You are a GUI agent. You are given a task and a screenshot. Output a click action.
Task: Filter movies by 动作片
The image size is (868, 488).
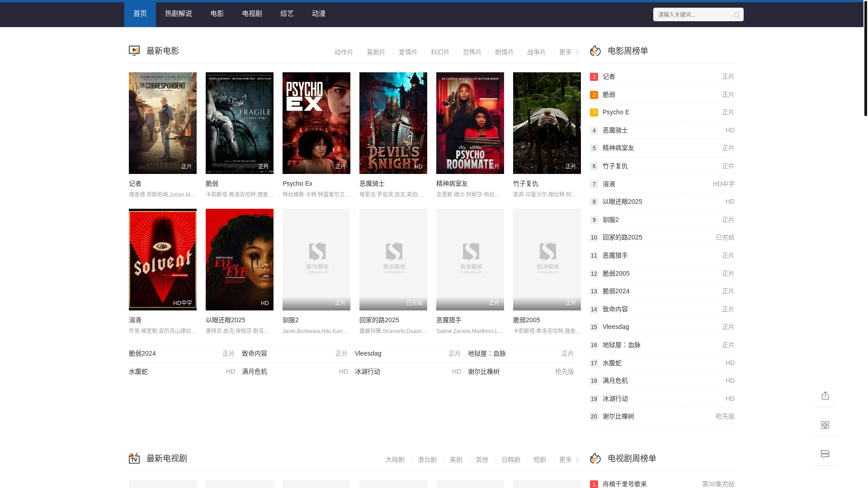point(344,52)
